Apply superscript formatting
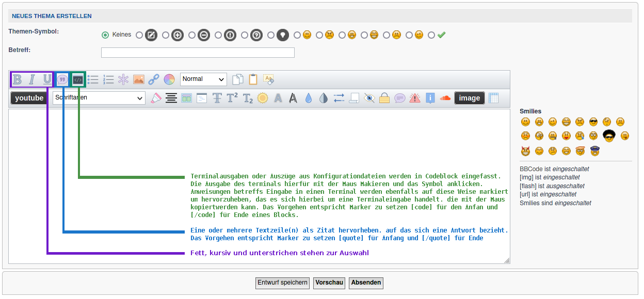The height and width of the screenshot is (299, 644). pos(232,98)
